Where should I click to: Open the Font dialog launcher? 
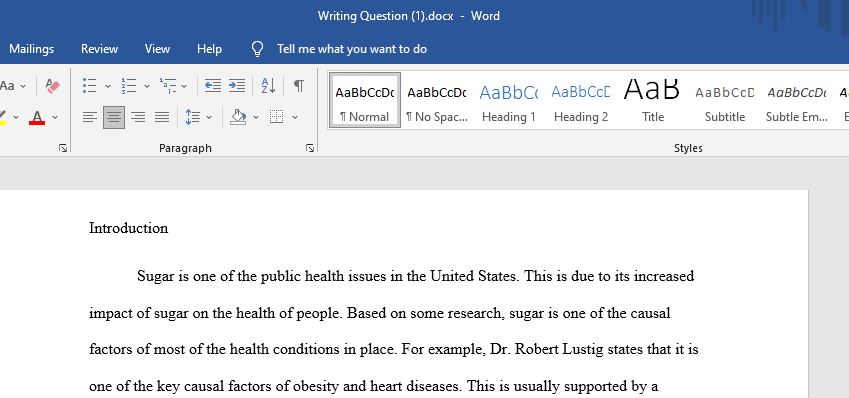63,148
